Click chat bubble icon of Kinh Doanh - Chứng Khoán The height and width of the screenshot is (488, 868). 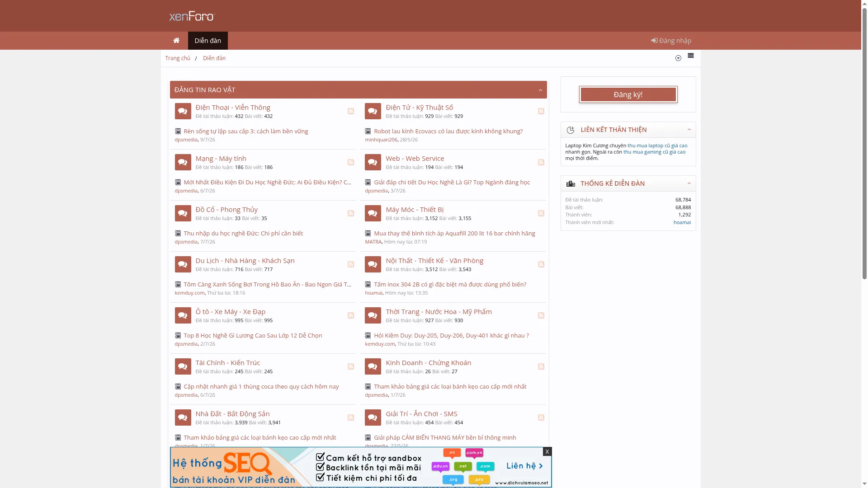pos(373,366)
